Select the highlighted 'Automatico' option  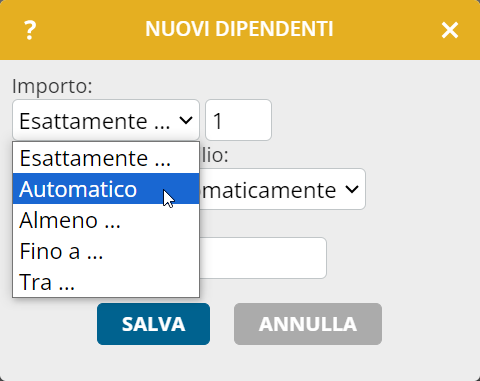[x=106, y=189]
